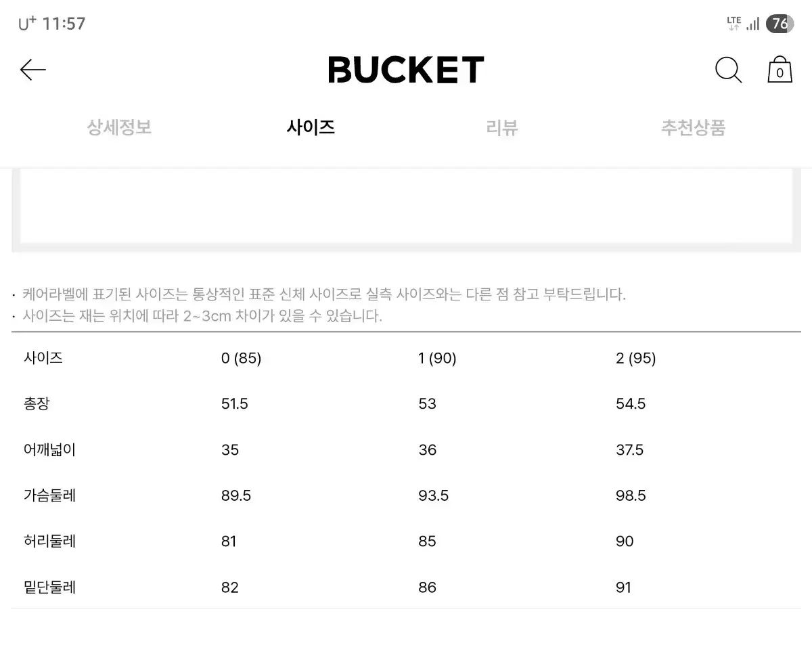Tap the back arrow icon
Image resolution: width=812 pixels, height=649 pixels.
[x=32, y=70]
